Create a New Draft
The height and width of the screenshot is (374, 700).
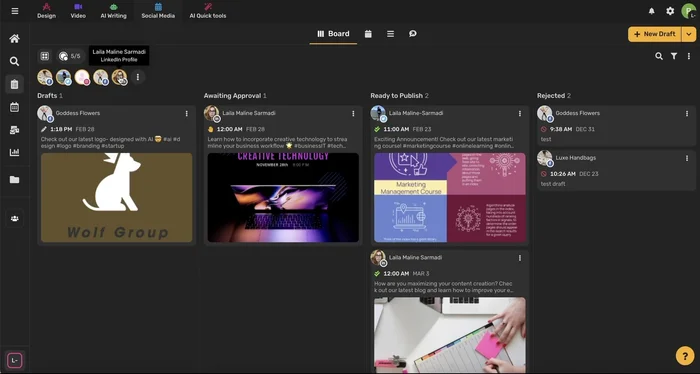point(654,34)
